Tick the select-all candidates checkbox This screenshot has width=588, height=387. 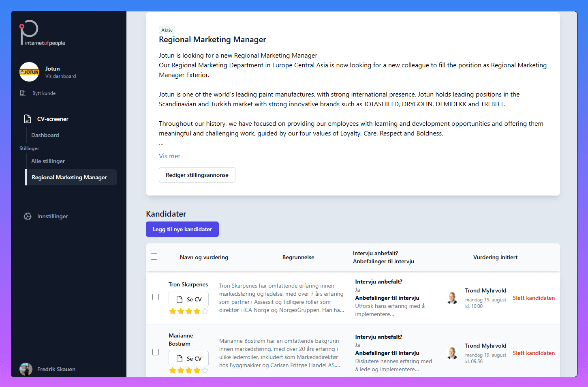(154, 256)
